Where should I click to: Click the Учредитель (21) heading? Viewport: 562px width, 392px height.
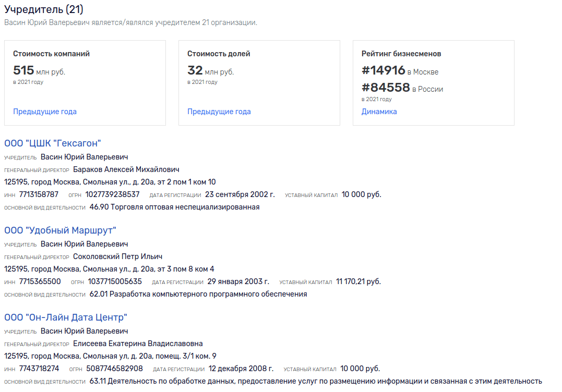[44, 9]
